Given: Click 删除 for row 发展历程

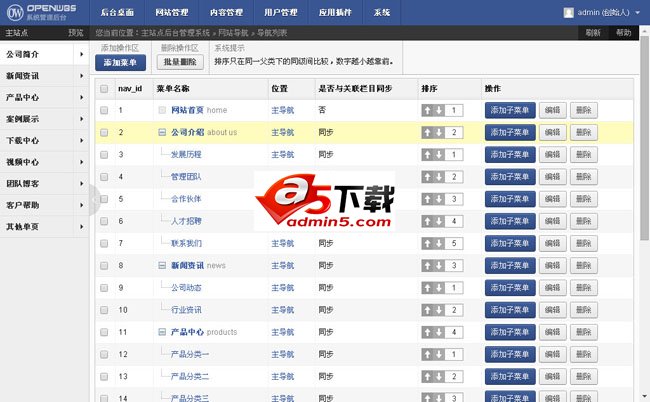Looking at the screenshot, I should click(x=584, y=155).
